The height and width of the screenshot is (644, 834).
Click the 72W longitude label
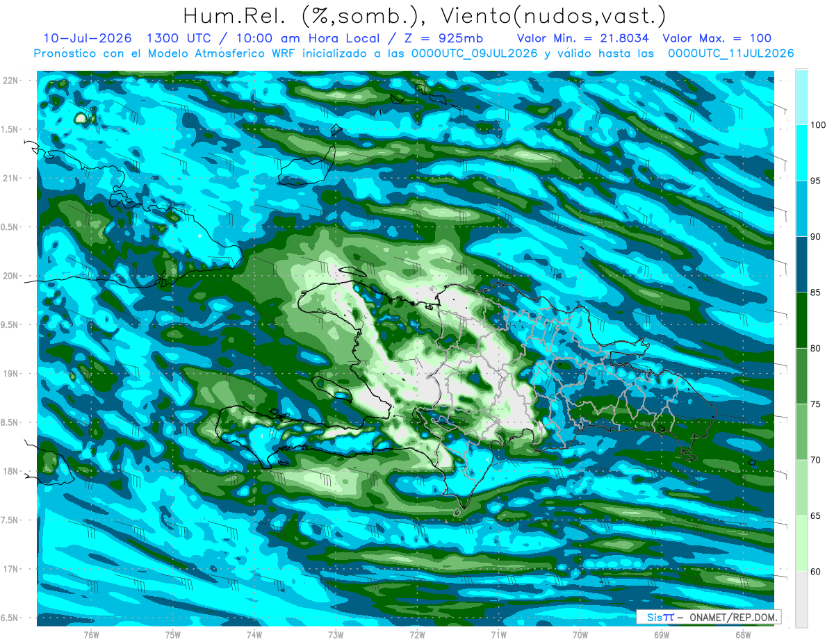tap(417, 634)
